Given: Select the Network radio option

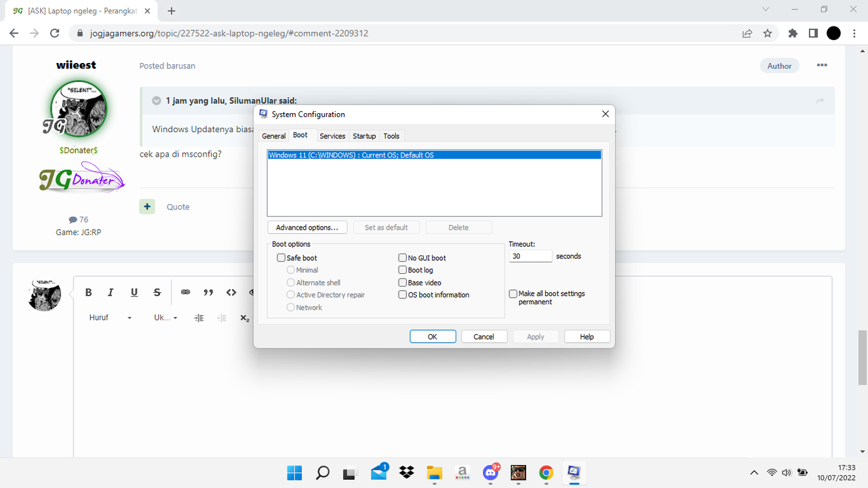Looking at the screenshot, I should click(291, 307).
